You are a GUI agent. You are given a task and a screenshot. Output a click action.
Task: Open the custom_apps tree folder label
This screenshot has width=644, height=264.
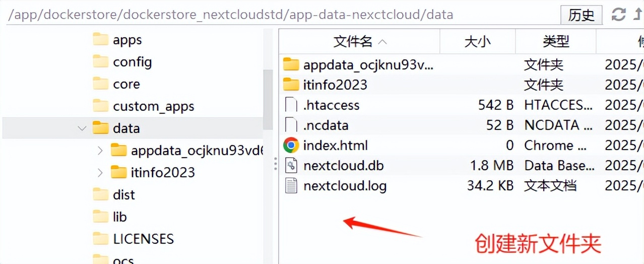[154, 106]
